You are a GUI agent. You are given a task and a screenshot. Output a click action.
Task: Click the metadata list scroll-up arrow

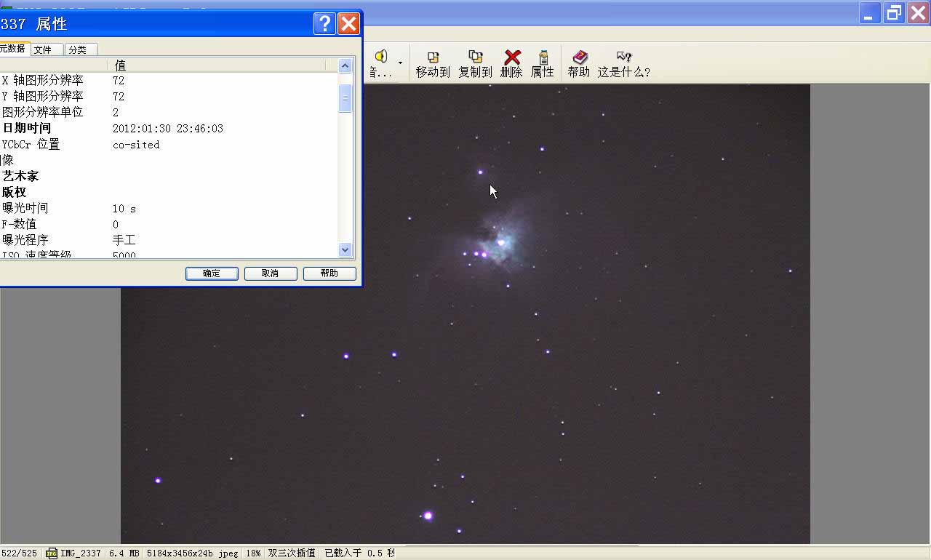[345, 66]
